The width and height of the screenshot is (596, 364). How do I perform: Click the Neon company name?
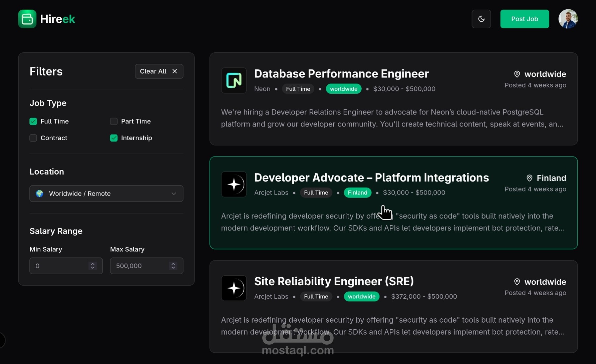coord(262,89)
